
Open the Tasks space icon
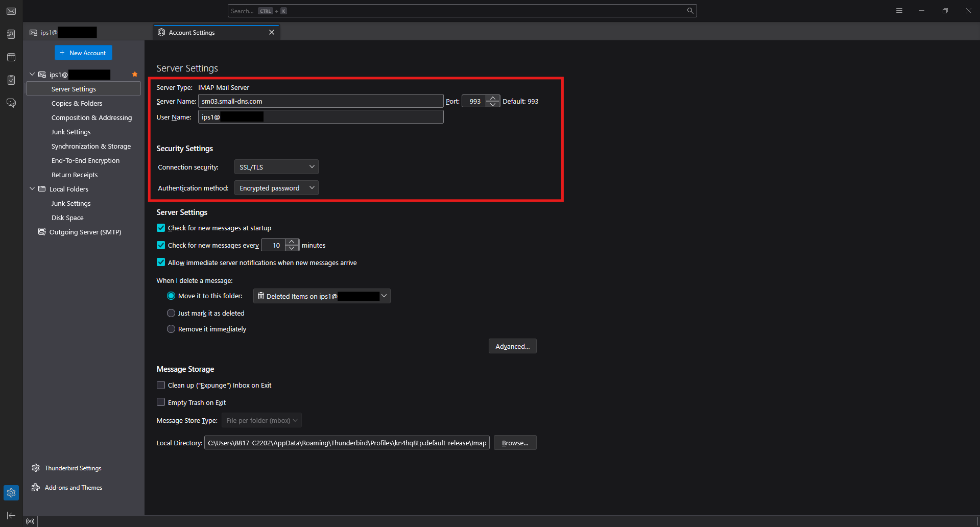[11, 80]
